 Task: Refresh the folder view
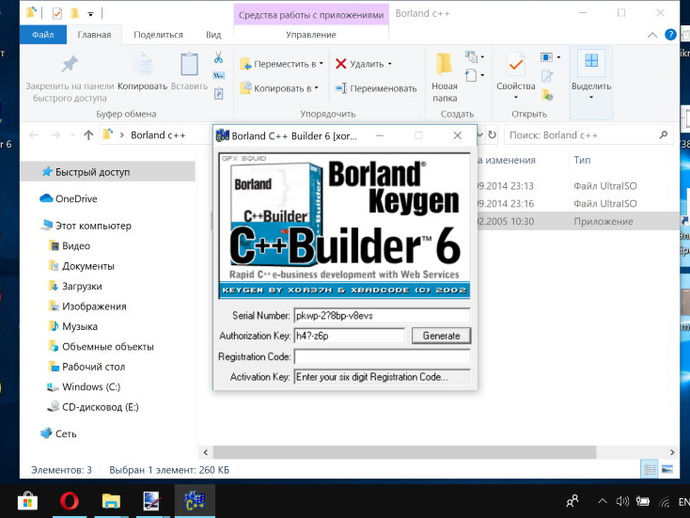coord(492,135)
